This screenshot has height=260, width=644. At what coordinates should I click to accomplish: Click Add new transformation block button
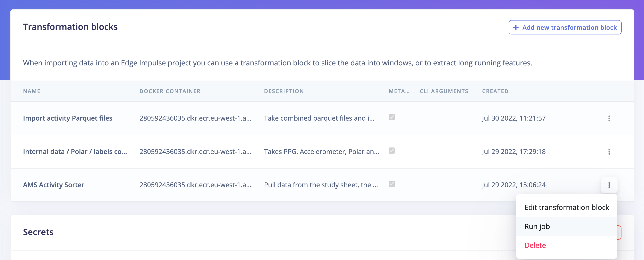[x=565, y=27]
